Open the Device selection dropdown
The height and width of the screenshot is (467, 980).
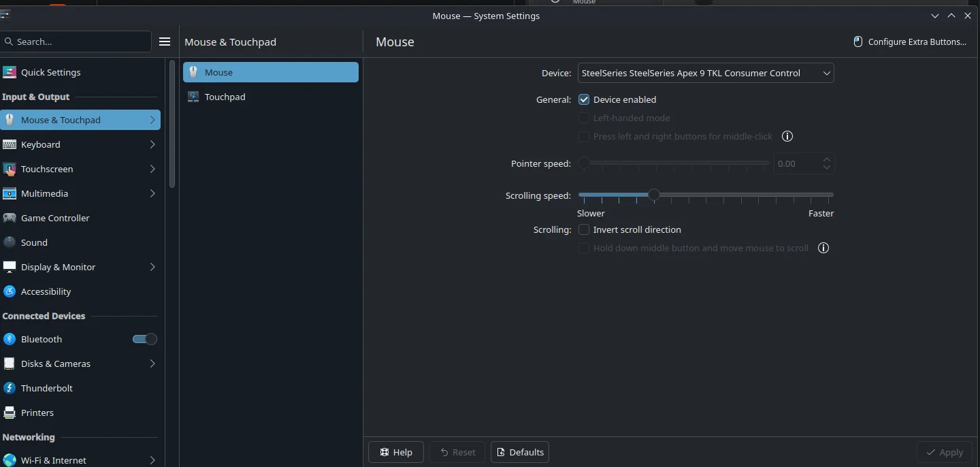(x=706, y=73)
